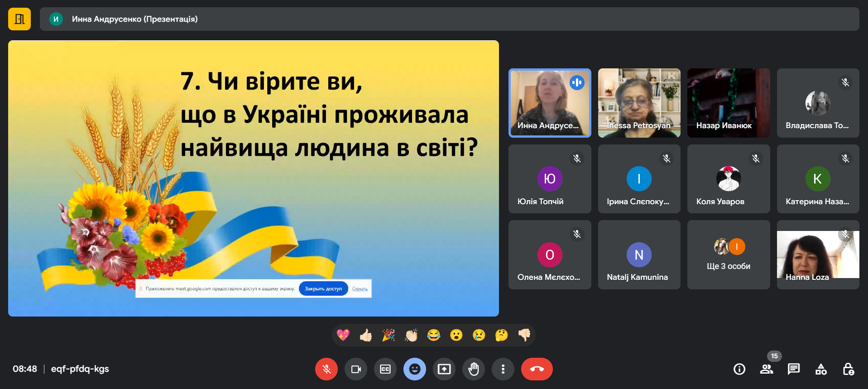
Task: Open meeting details info icon
Action: click(739, 369)
